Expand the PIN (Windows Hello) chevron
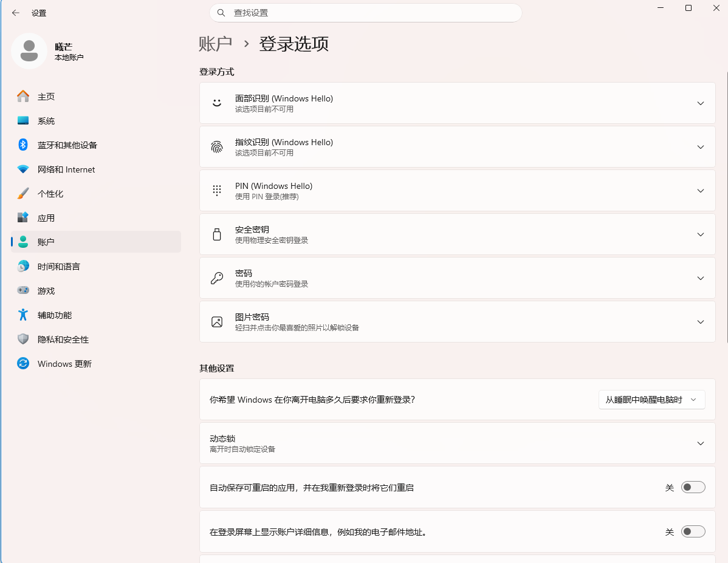The width and height of the screenshot is (728, 563). 701,190
